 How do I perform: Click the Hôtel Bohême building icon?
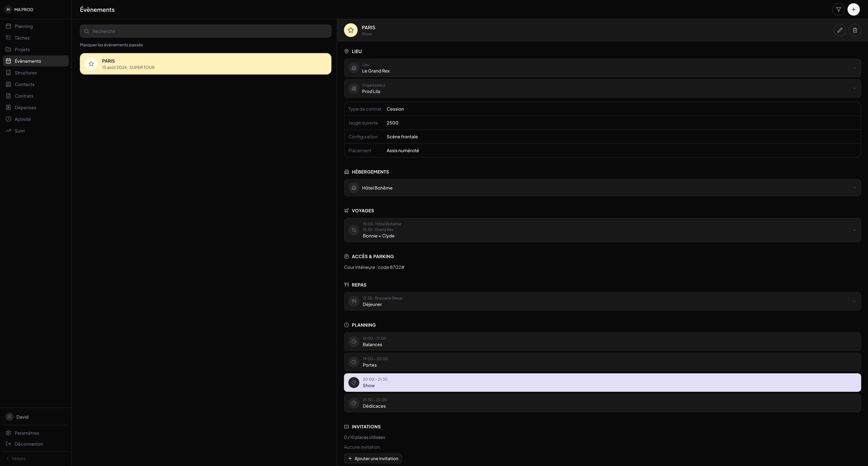click(354, 188)
